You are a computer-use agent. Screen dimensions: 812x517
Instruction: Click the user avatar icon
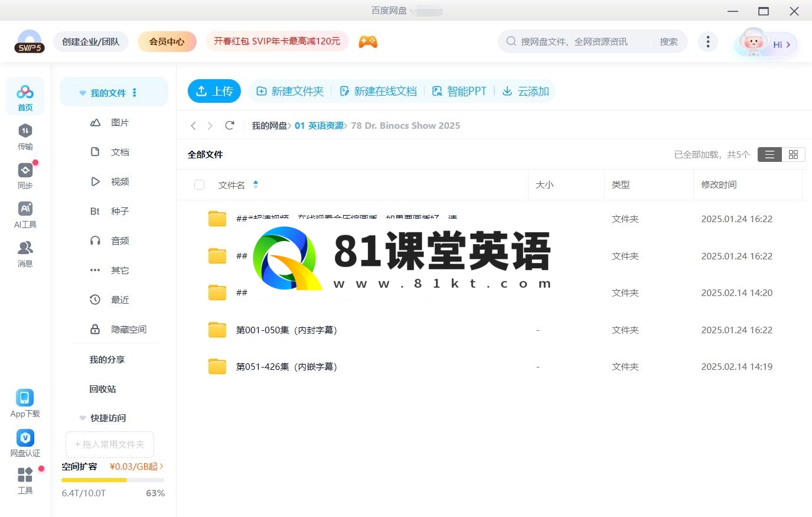(x=752, y=43)
